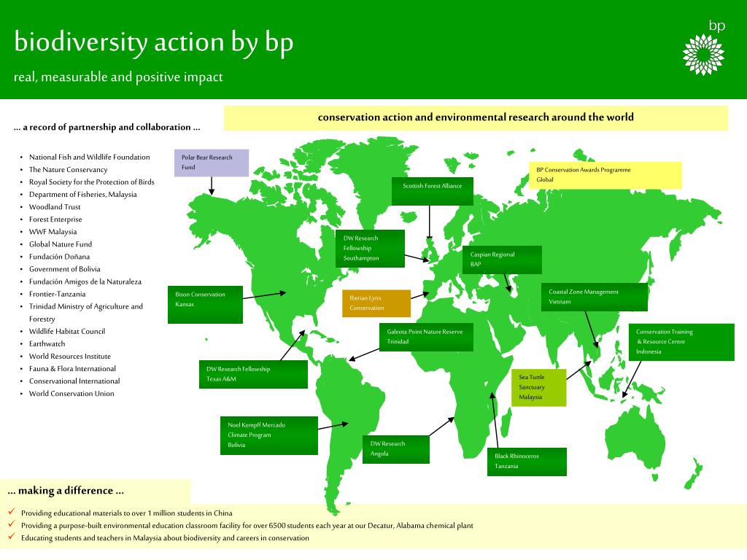Click 'The Nature Conservancy' list item
This screenshot has height=560, width=747.
coord(68,169)
